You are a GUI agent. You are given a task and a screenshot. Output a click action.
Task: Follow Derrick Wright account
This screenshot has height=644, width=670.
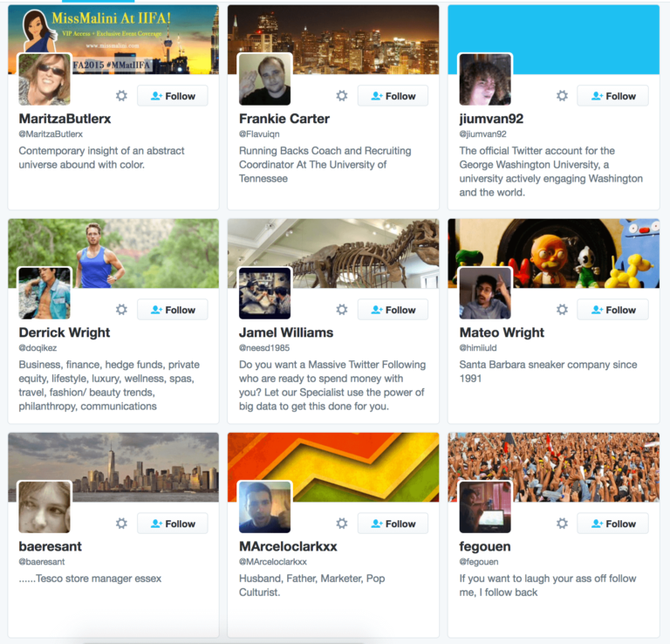pyautogui.click(x=173, y=310)
